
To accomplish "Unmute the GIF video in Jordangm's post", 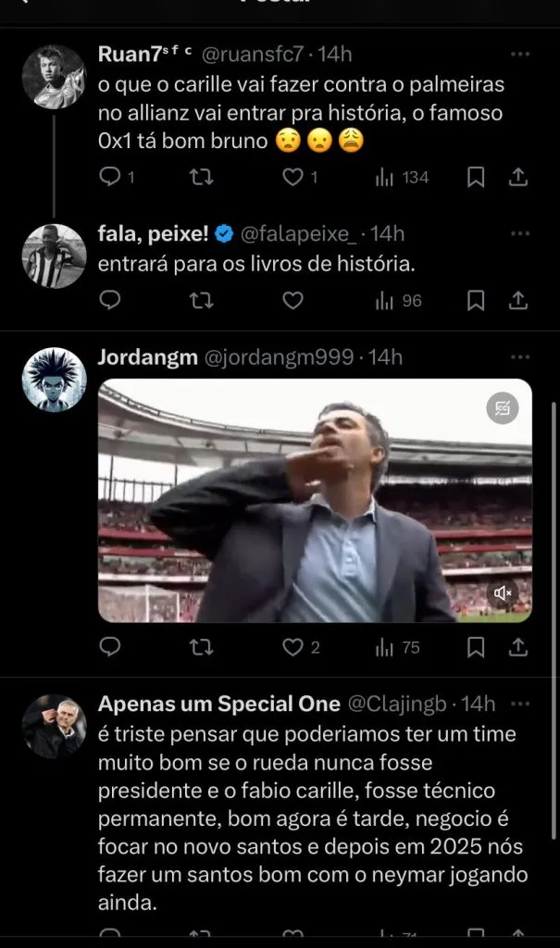I will tap(504, 592).
